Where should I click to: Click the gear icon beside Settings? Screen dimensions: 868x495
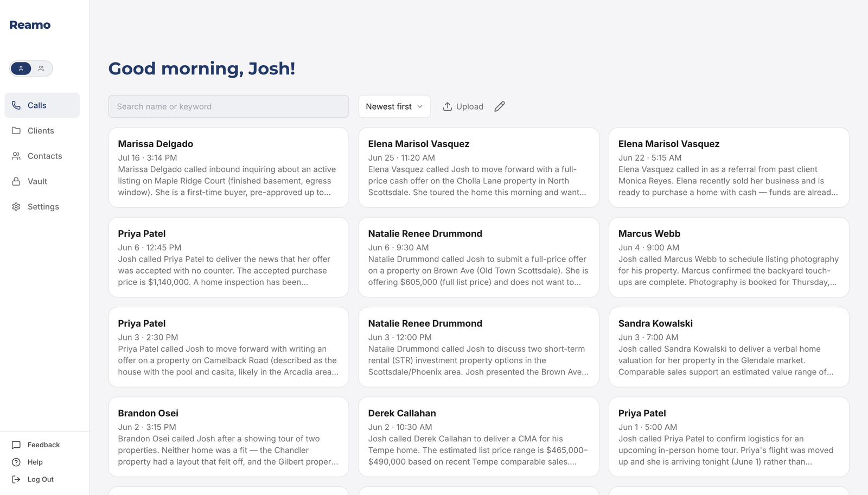pyautogui.click(x=16, y=207)
